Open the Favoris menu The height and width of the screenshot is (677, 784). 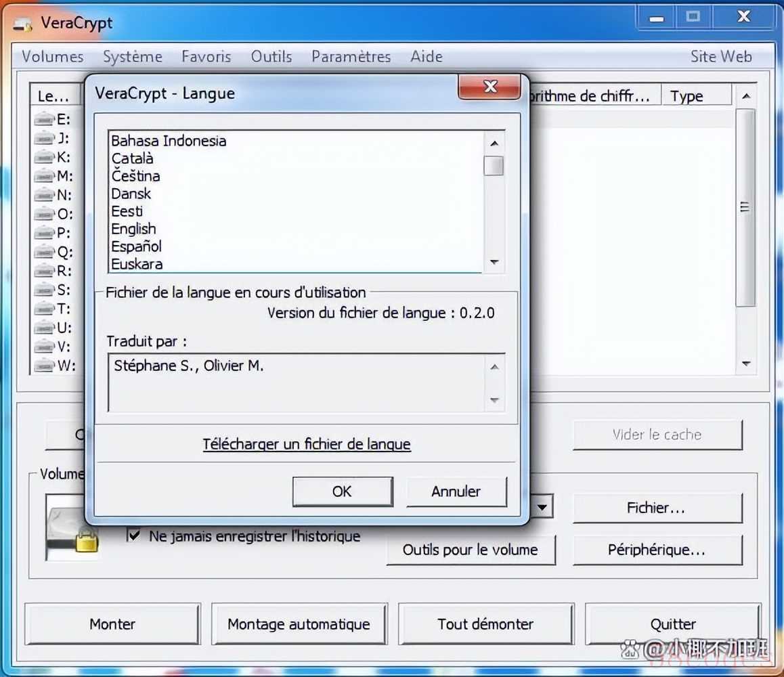pyautogui.click(x=206, y=56)
